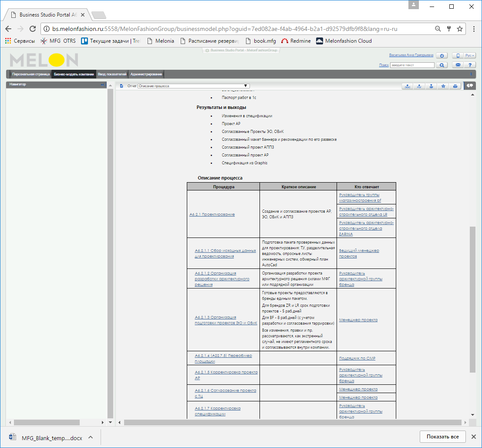Open the Администрирование tab
Image resolution: width=482 pixels, height=448 pixels.
pos(146,75)
